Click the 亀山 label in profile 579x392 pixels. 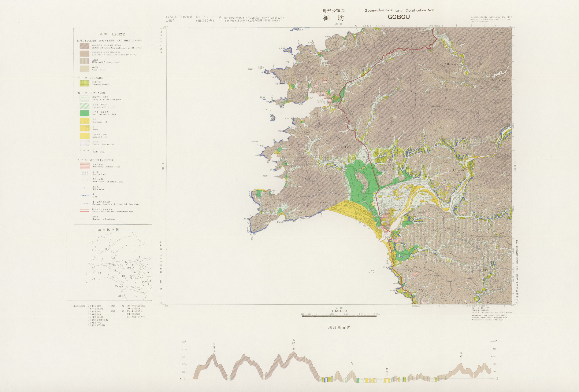352,365
